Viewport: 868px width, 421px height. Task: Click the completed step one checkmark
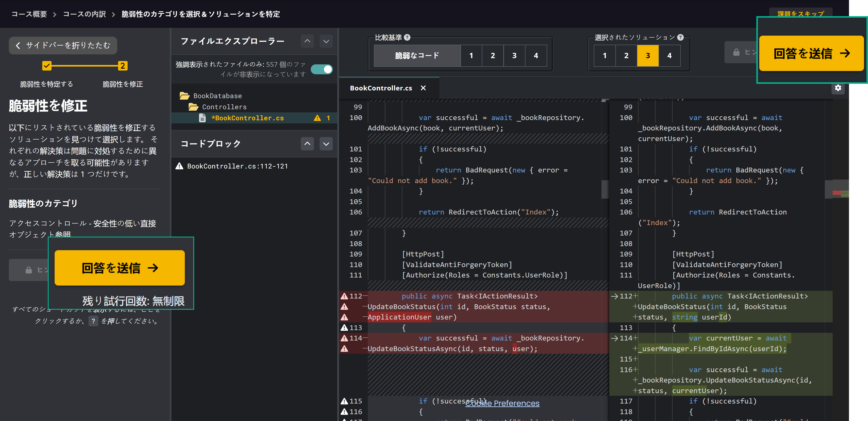coord(47,65)
